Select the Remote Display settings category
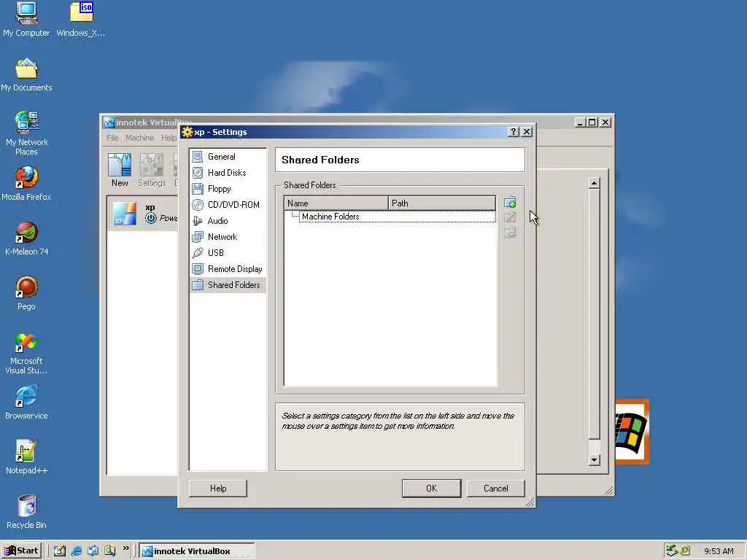The image size is (747, 560). (x=228, y=269)
